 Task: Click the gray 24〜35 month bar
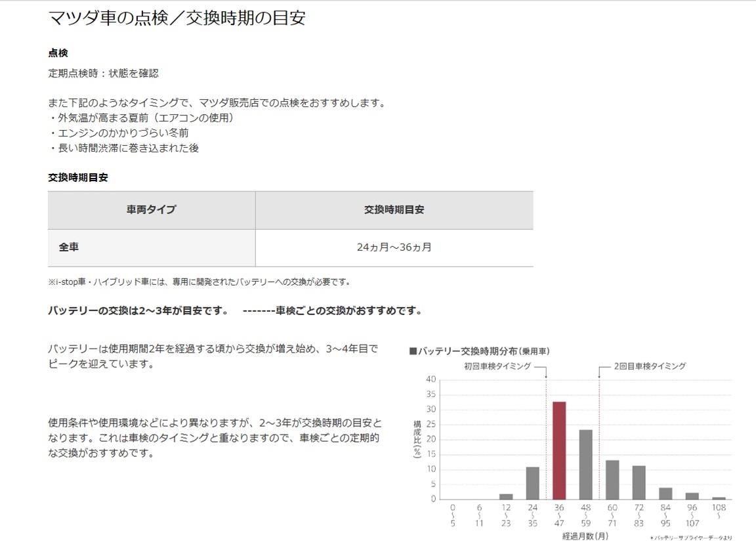tap(532, 482)
